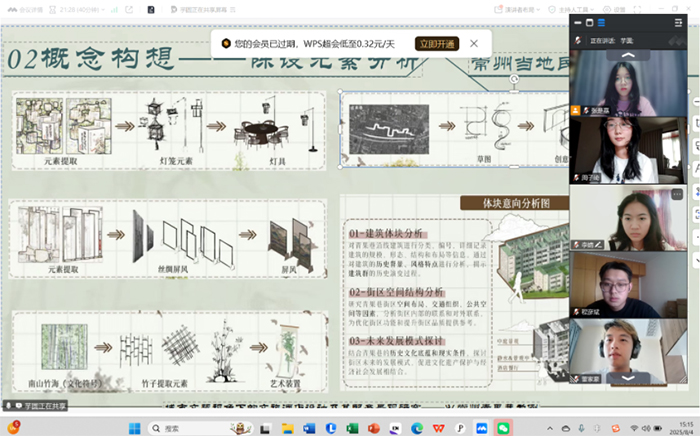Viewport: 700px width, 436px height.
Task: Pop out the video panel sidebar
Action: click(679, 22)
